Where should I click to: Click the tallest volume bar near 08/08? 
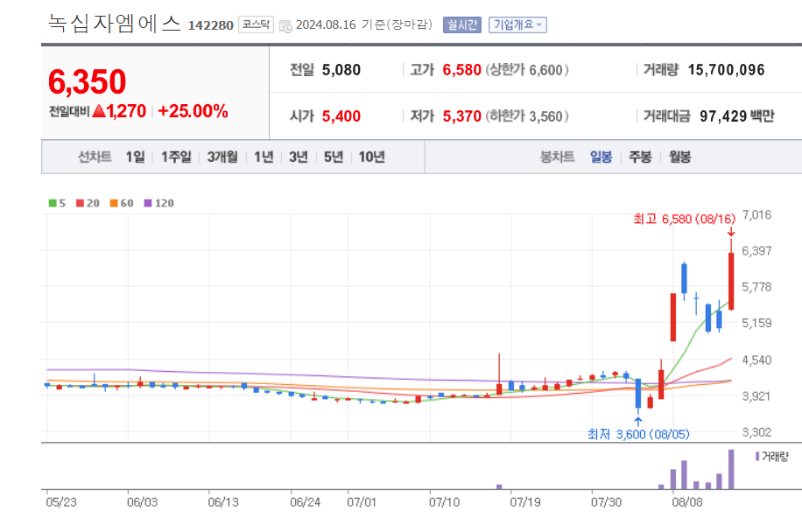click(733, 471)
